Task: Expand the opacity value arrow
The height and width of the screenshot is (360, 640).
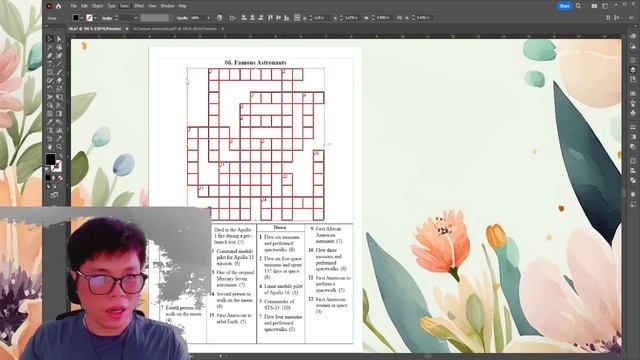Action: (208, 18)
